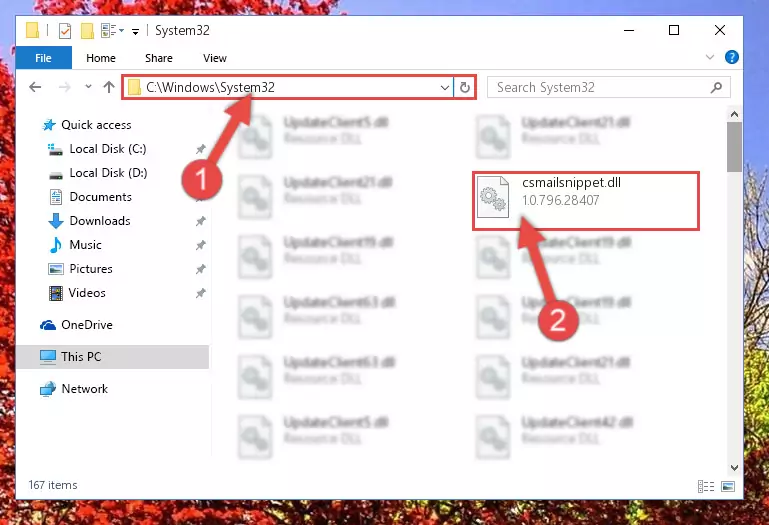Click the pin icon next to Downloads
This screenshot has width=769, height=525.
[200, 221]
